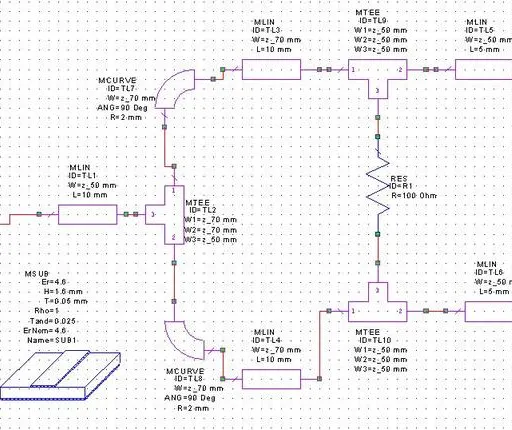The image size is (512, 430).
Task: Click the ID=TL8 label of MCURVE
Action: pos(189,379)
